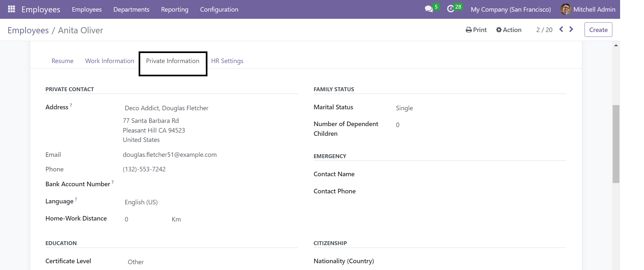This screenshot has height=270, width=644.
Task: Open the conversations chat icon
Action: click(x=429, y=9)
